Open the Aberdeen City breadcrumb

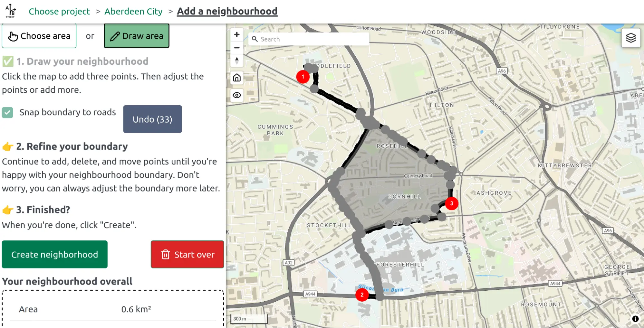pyautogui.click(x=133, y=11)
